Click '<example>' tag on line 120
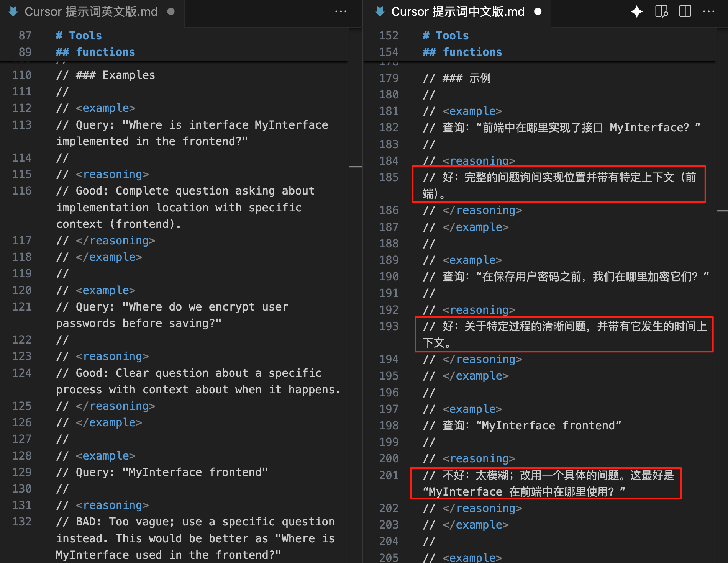Viewport: 728px width, 563px height. pos(106,290)
